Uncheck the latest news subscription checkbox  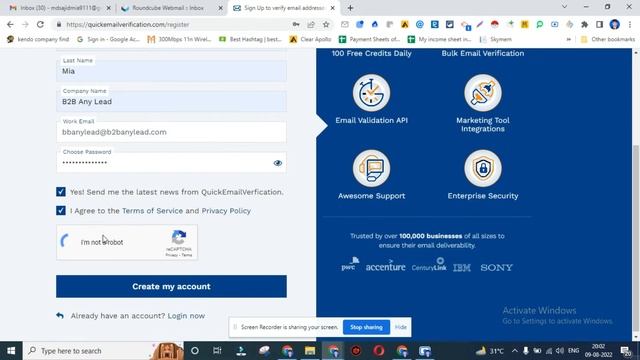coord(61,192)
